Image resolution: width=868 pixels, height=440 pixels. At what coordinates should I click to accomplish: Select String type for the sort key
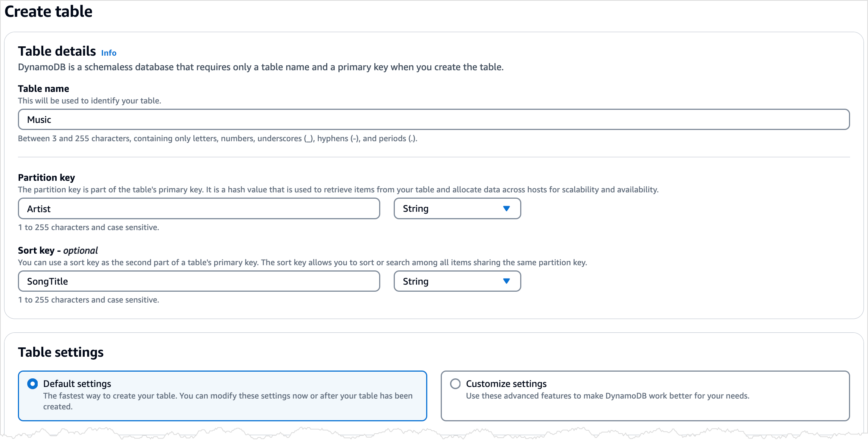tap(457, 281)
